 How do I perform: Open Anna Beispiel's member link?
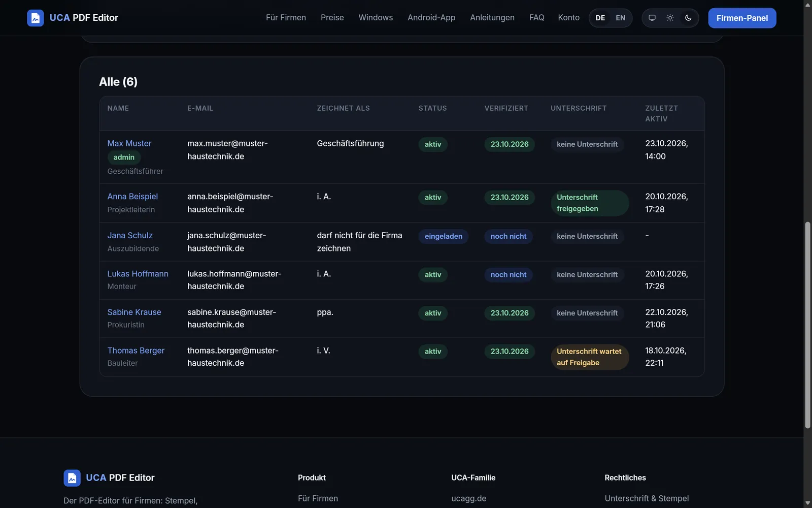click(132, 197)
